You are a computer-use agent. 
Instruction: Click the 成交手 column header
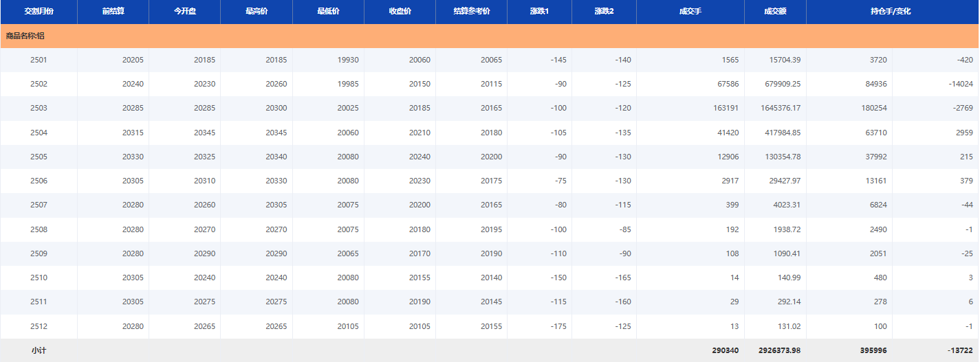[x=690, y=12]
